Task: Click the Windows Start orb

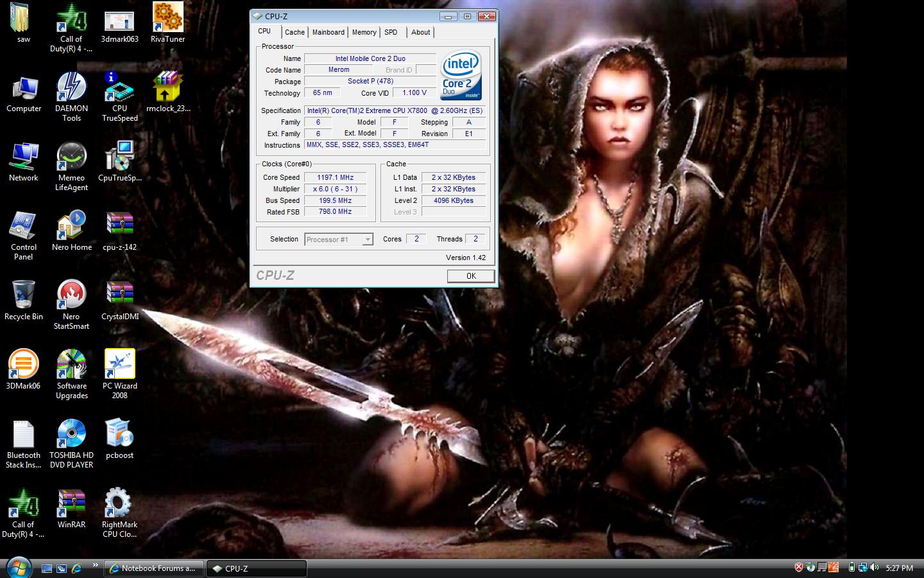Action: pos(18,568)
